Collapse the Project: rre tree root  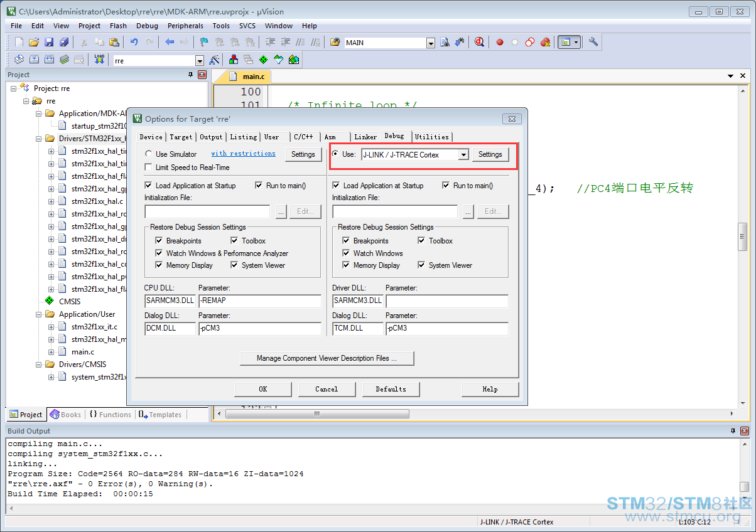(x=14, y=88)
